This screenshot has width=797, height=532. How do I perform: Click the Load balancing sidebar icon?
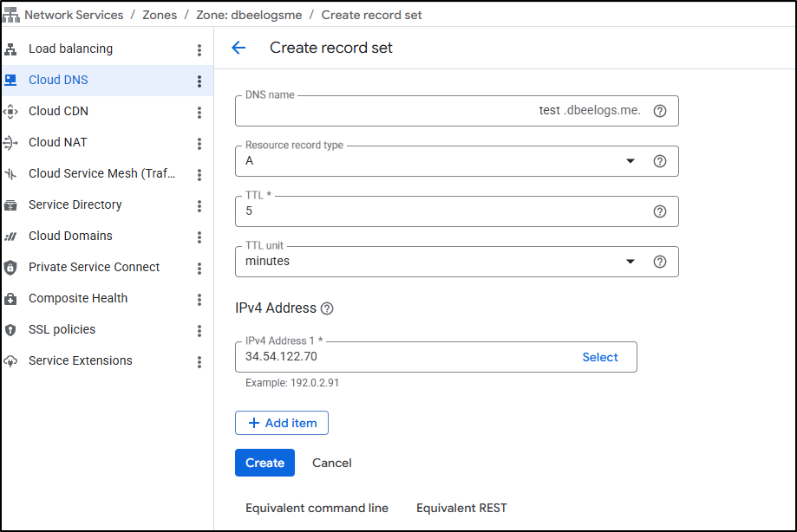pyautogui.click(x=10, y=49)
